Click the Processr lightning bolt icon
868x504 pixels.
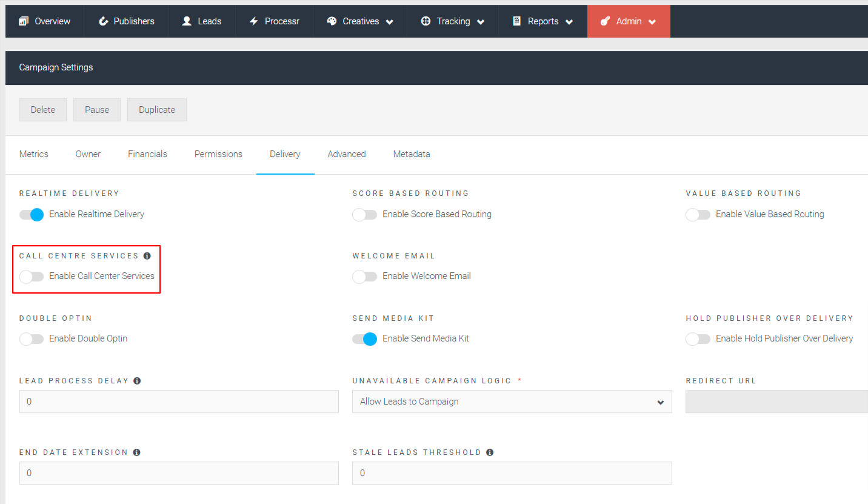254,21
